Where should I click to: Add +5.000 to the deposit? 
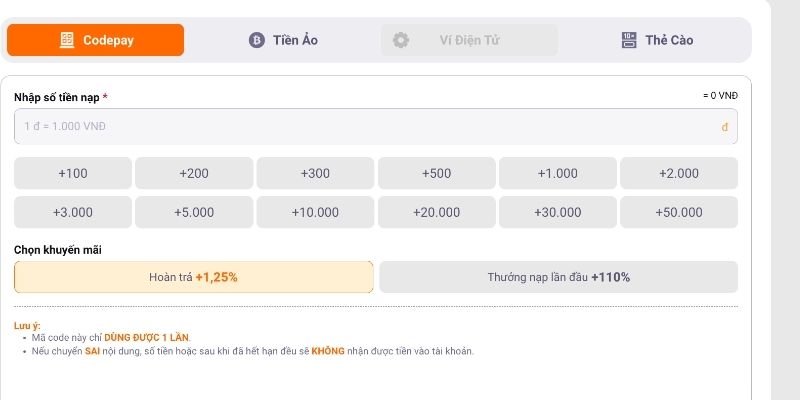tap(194, 212)
